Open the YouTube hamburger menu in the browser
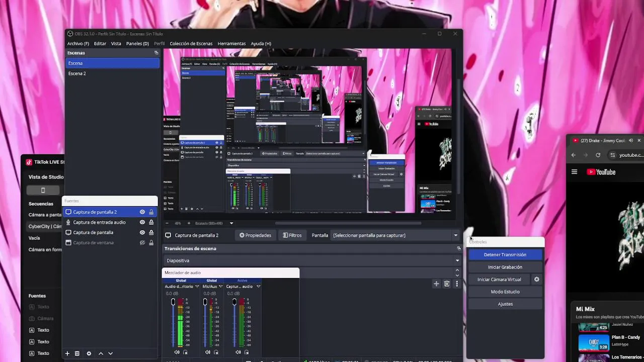Image resolution: width=644 pixels, height=362 pixels. click(x=574, y=172)
